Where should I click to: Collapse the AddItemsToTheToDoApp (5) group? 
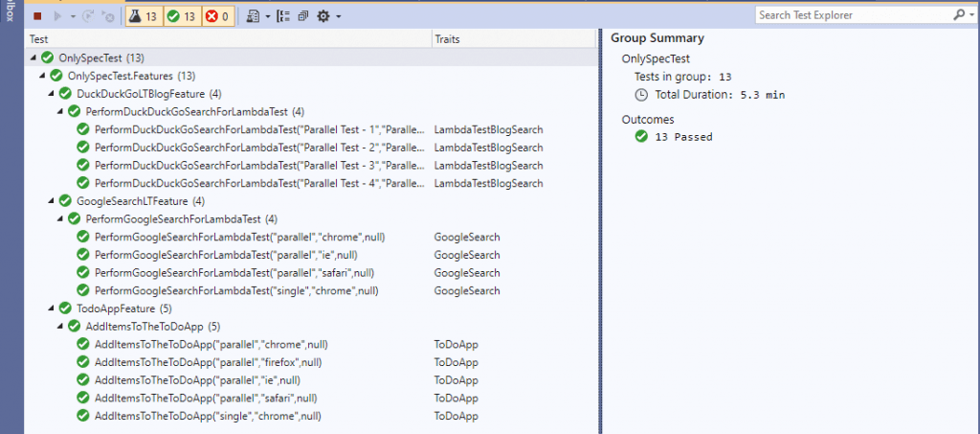pyautogui.click(x=60, y=327)
